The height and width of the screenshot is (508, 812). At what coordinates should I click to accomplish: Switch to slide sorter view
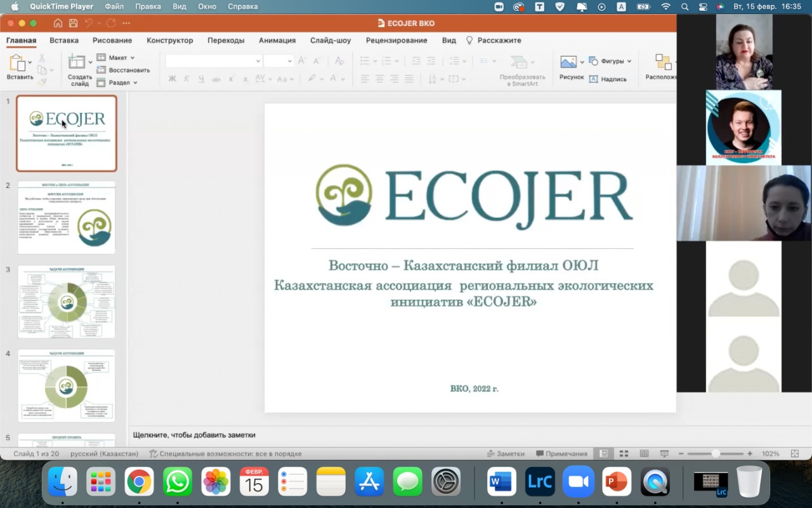(x=624, y=454)
